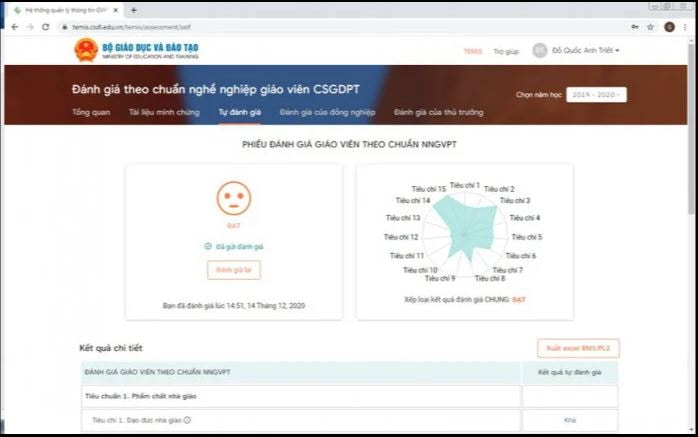Image resolution: width=698 pixels, height=437 pixels.
Task: Expand the Đỗ Quốc Anh Triết user menu
Action: click(585, 50)
